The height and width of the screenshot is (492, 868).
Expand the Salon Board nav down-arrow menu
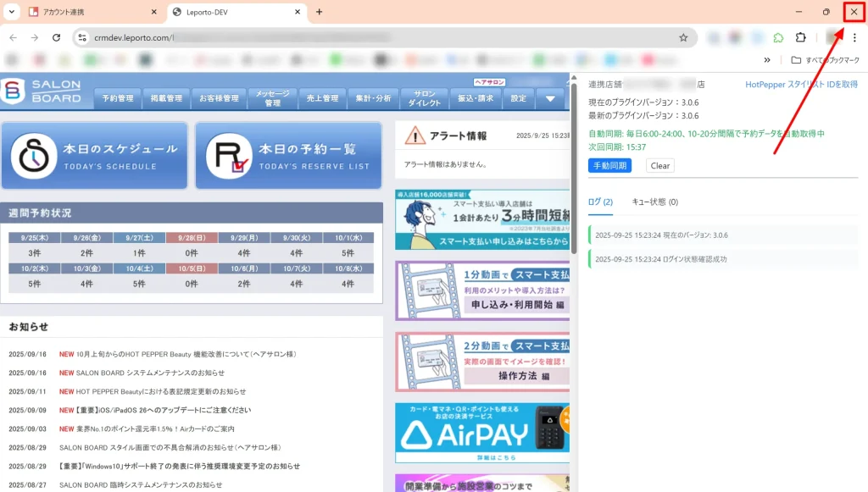550,98
